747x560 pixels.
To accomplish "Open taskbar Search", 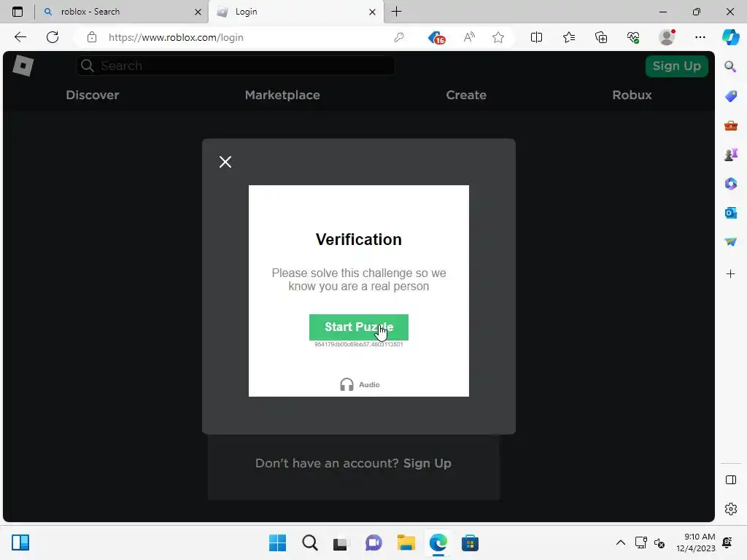I will 309,542.
